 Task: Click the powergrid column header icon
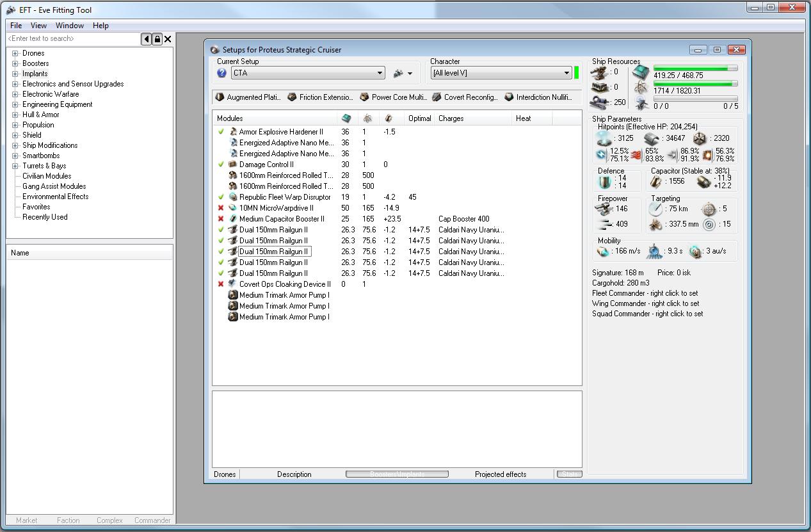367,118
